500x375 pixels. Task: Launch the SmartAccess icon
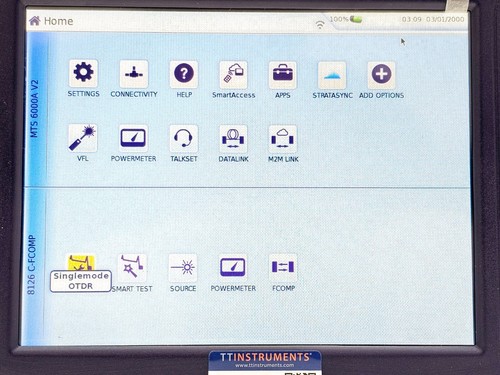pyautogui.click(x=233, y=74)
